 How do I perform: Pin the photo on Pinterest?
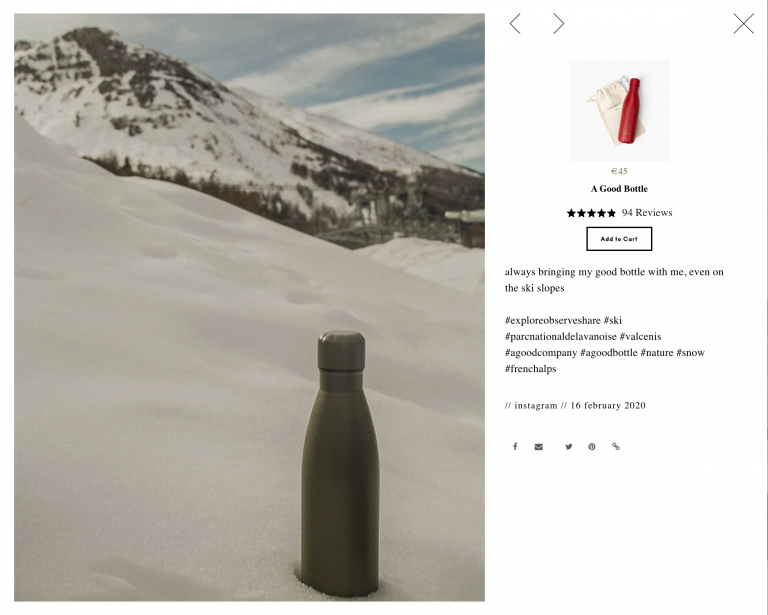click(x=592, y=447)
